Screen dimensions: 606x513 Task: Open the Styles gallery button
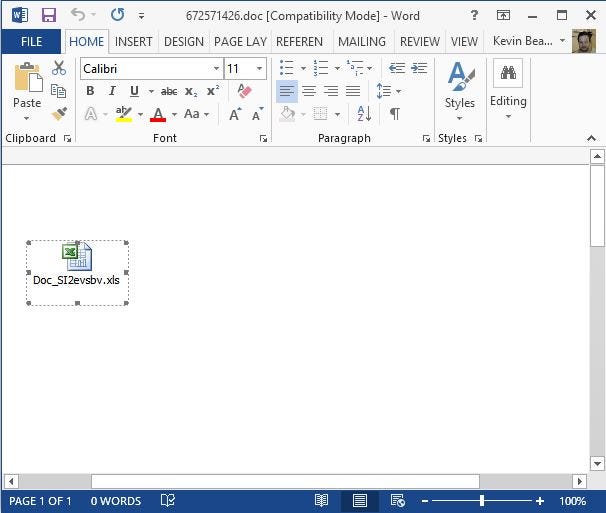pyautogui.click(x=460, y=90)
